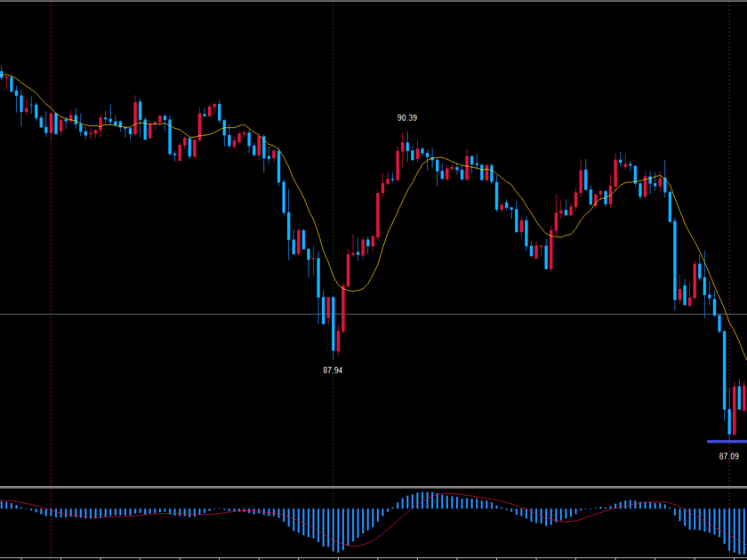
Task: Click the green dotted vertical line
Action: click(x=333, y=178)
